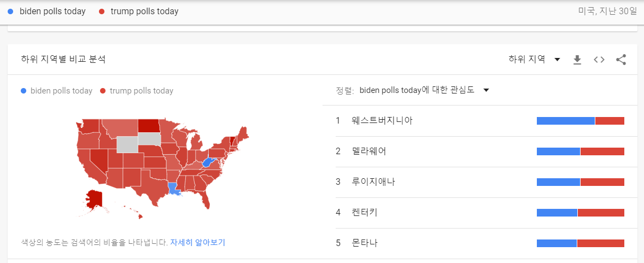
Task: Click the gray Wyoming state on map
Action: 128,144
